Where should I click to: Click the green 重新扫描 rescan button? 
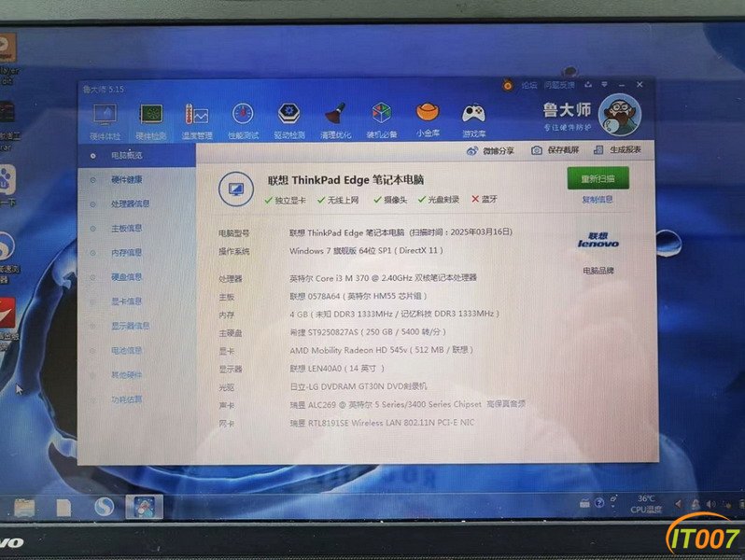pyautogui.click(x=597, y=178)
